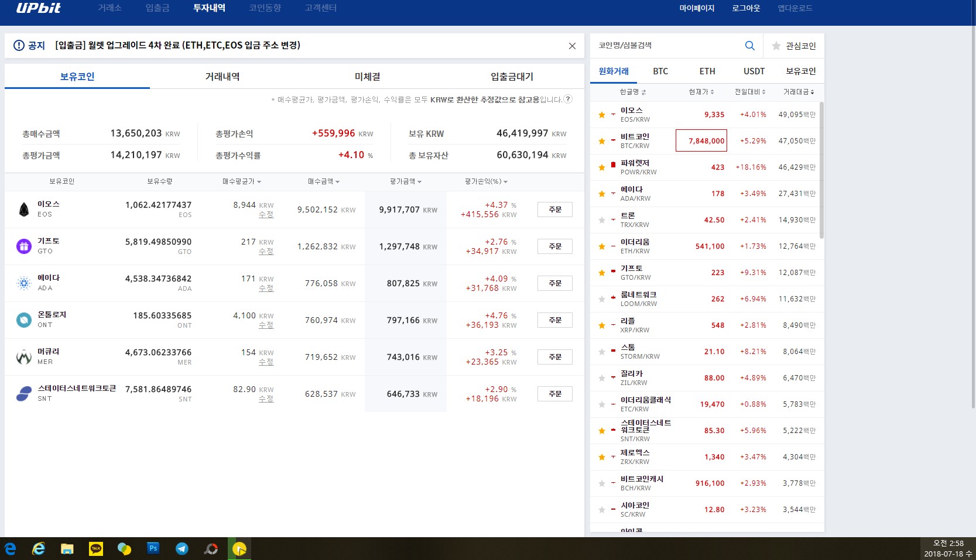The image size is (976, 560).
Task: Select the 리플 XRP/KRW row
Action: point(704,325)
